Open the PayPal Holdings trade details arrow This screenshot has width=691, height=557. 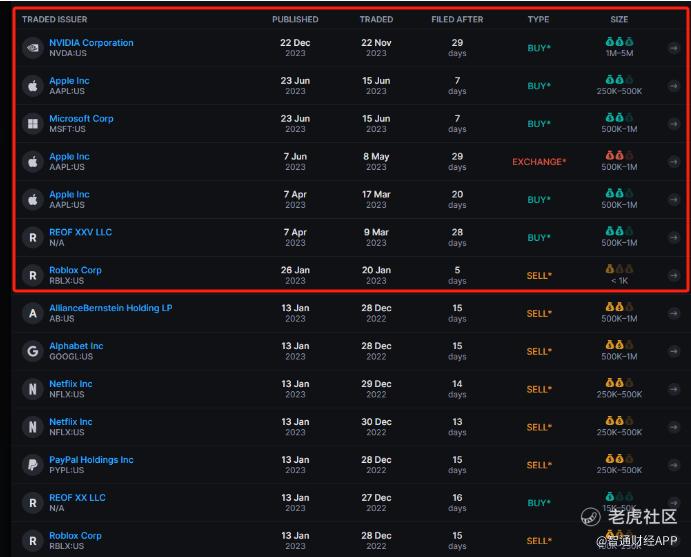(x=673, y=464)
